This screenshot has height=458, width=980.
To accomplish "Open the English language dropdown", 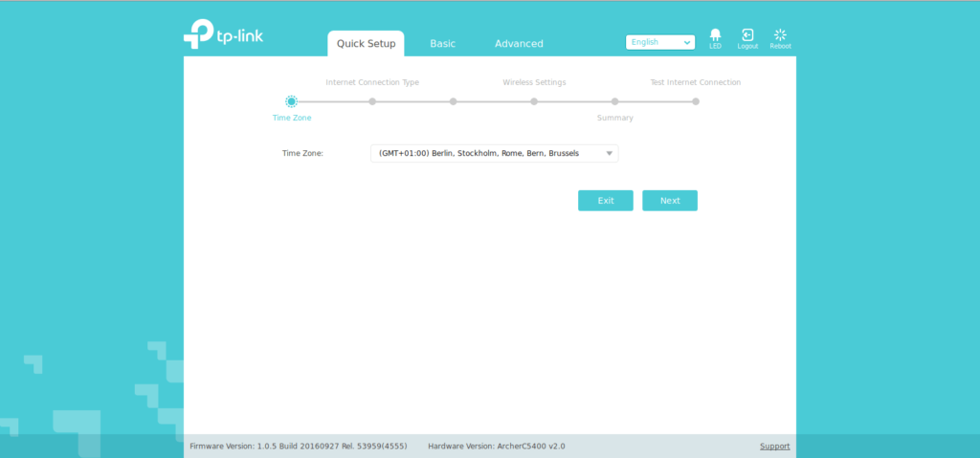I will [659, 42].
